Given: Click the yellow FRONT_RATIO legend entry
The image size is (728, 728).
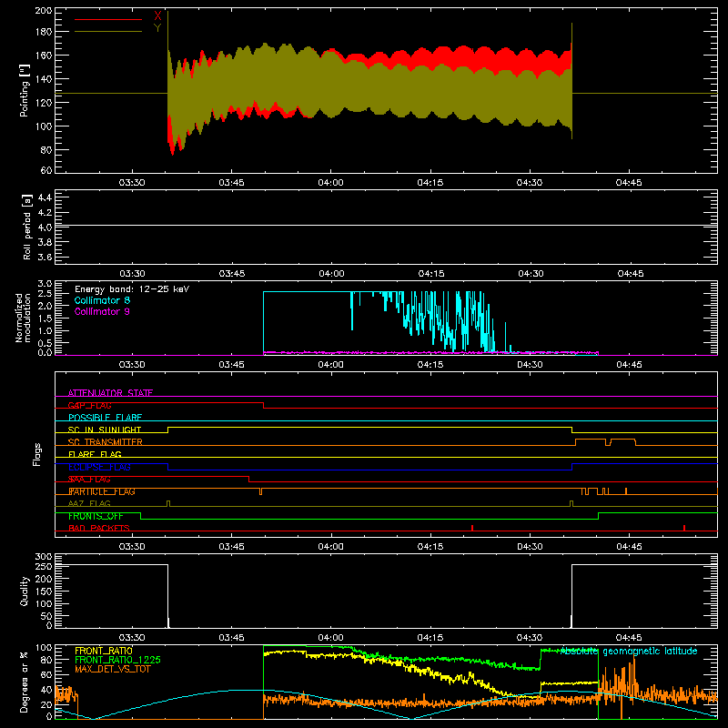Looking at the screenshot, I should pyautogui.click(x=104, y=651).
